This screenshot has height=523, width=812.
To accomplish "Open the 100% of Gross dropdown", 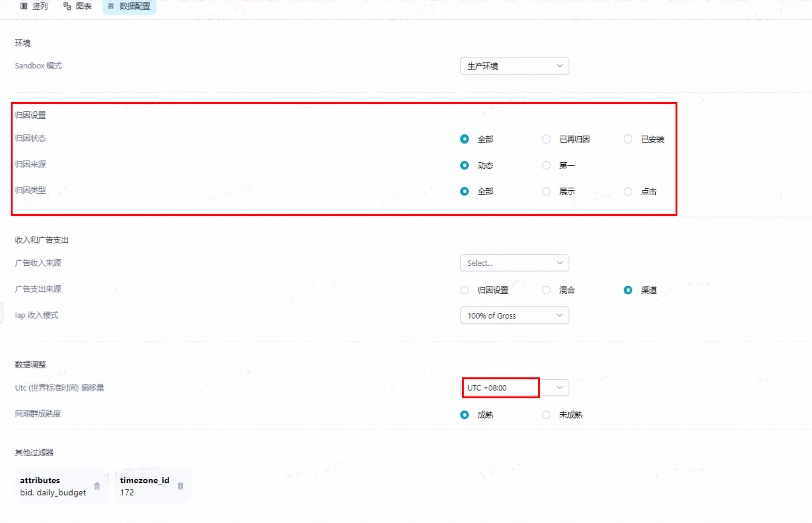I will click(514, 316).
